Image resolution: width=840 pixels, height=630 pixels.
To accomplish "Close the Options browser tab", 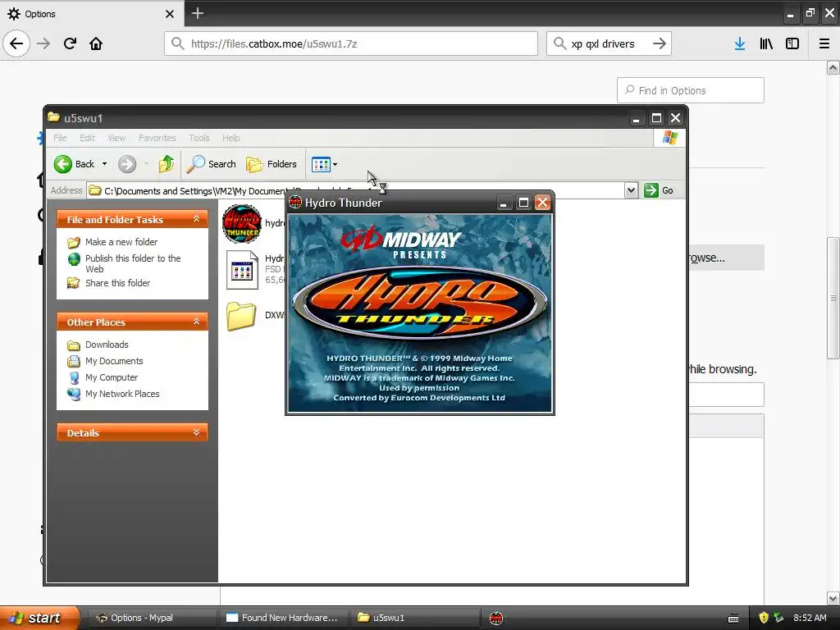I will 169,14.
